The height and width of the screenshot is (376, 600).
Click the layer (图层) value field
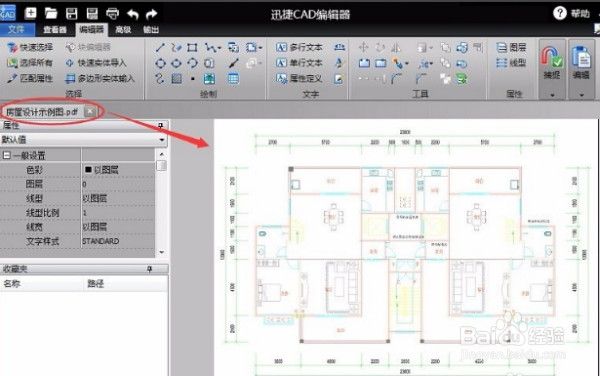tap(118, 184)
